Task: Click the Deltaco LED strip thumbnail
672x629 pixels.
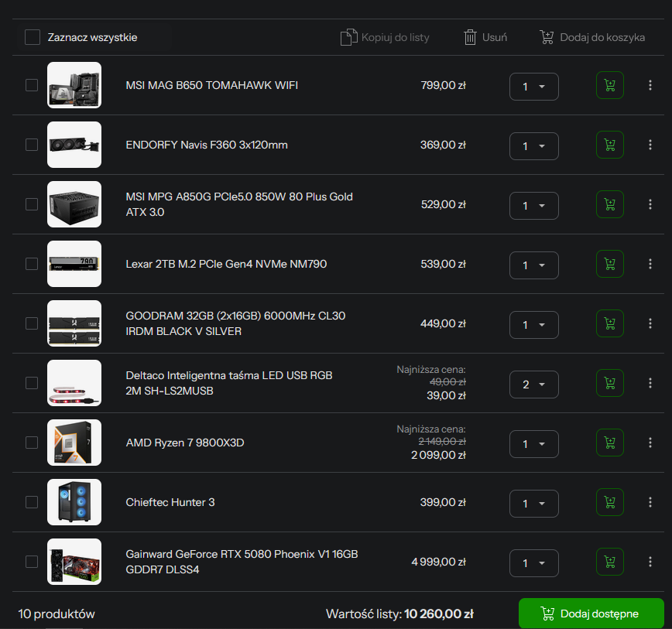Action: click(x=74, y=383)
